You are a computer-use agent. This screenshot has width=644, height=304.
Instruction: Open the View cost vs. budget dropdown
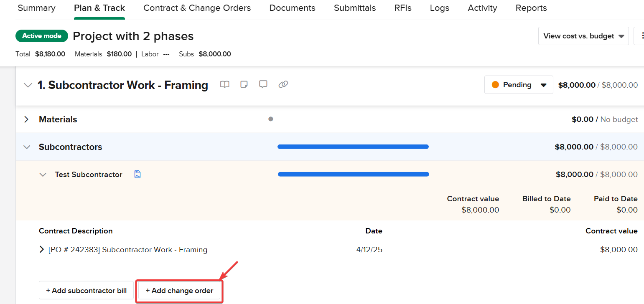pos(583,36)
